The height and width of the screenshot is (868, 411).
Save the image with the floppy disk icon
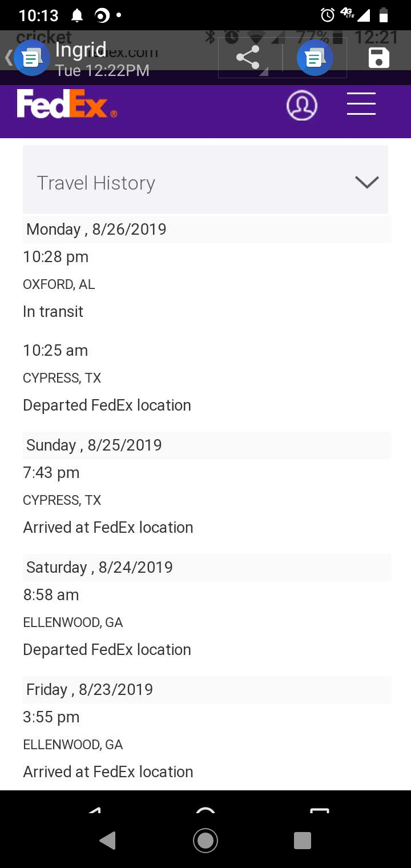(x=379, y=58)
